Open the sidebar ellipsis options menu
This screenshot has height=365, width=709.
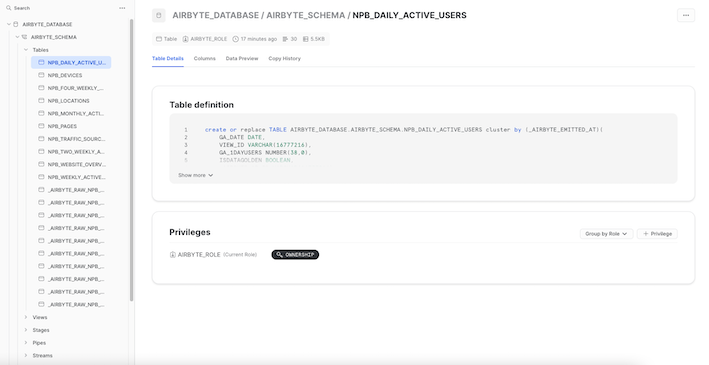pos(122,8)
